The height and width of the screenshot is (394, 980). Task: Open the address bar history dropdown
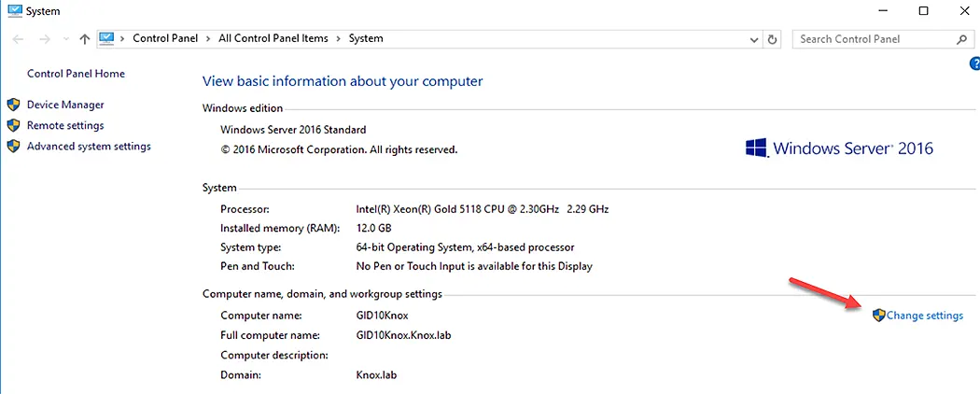(x=754, y=39)
